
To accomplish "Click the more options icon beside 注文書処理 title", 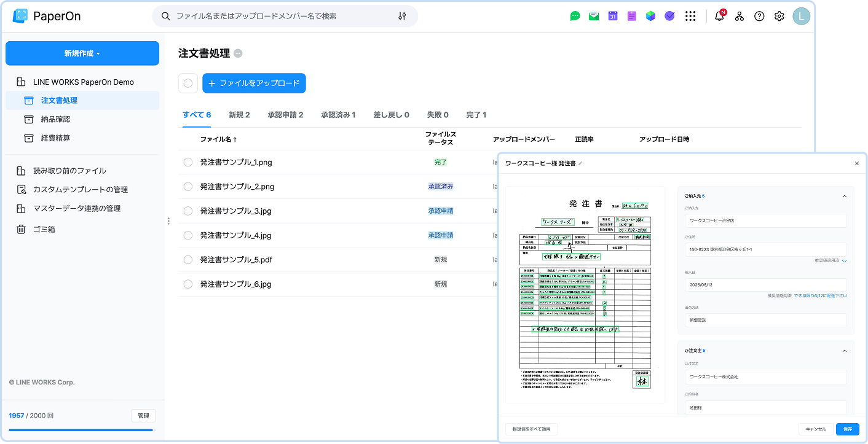I will tap(238, 53).
